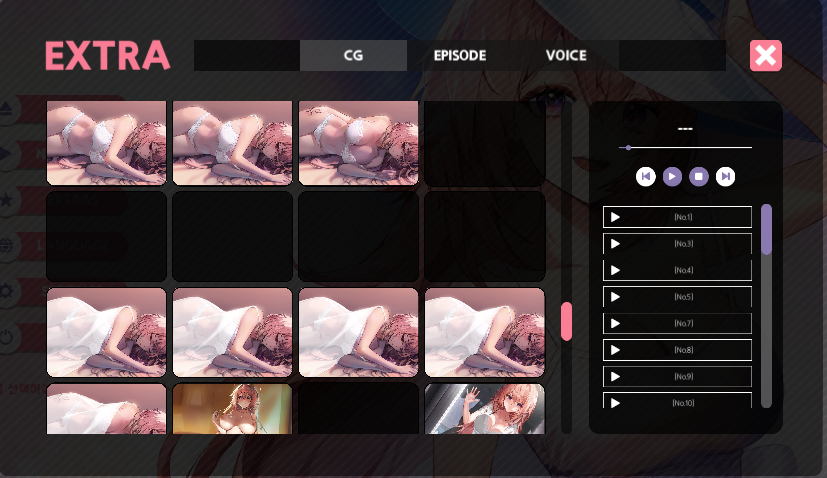Click the voice playback progress slider
This screenshot has width=827, height=478.
(685, 148)
